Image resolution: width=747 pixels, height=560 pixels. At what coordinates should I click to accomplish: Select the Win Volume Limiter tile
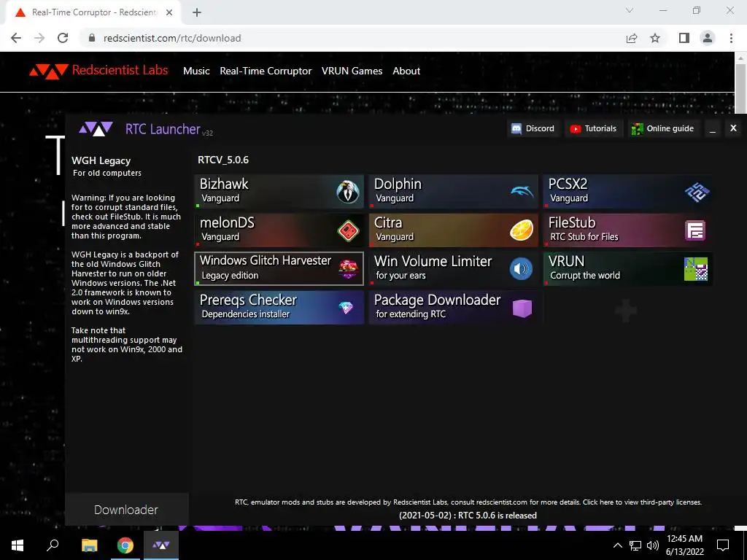point(454,269)
